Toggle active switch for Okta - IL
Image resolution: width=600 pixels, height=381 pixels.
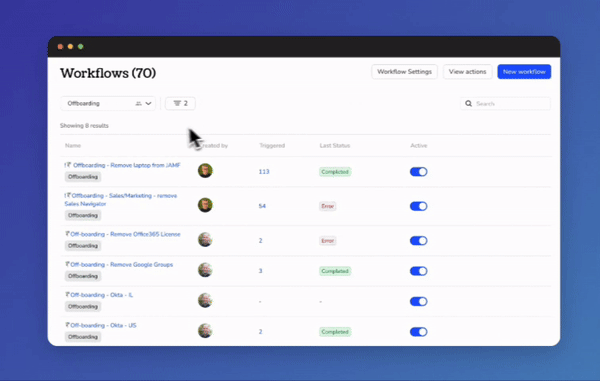(418, 301)
